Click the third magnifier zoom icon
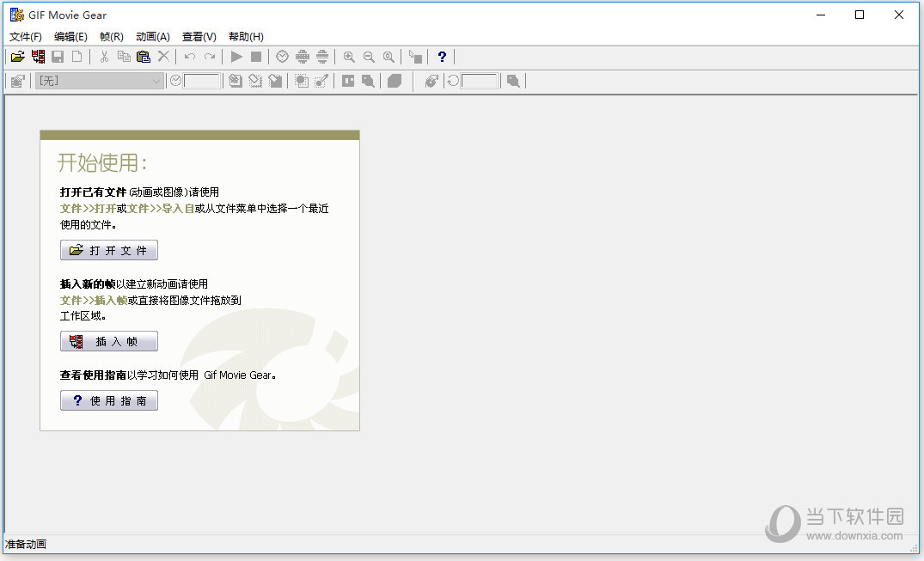Screen dimensions: 924x561 [x=389, y=57]
